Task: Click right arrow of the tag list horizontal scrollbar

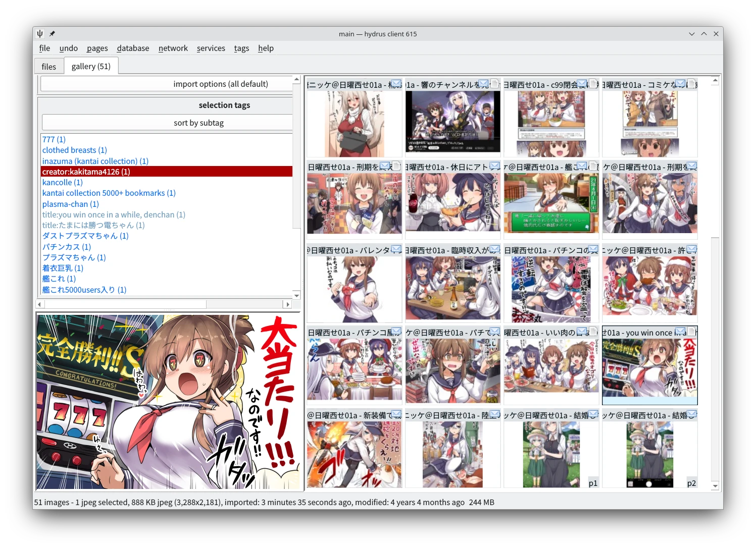Action: click(x=288, y=304)
